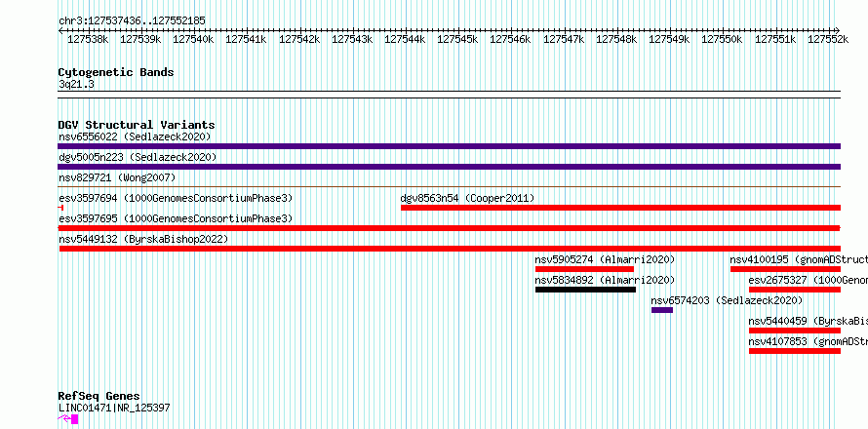
Task: Click the nsv6556022 (Sedlazeck2020) variant label
Action: 135,136
